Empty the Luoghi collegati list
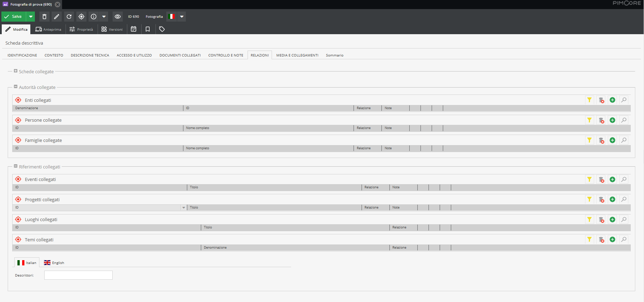This screenshot has height=302, width=644. [x=601, y=220]
